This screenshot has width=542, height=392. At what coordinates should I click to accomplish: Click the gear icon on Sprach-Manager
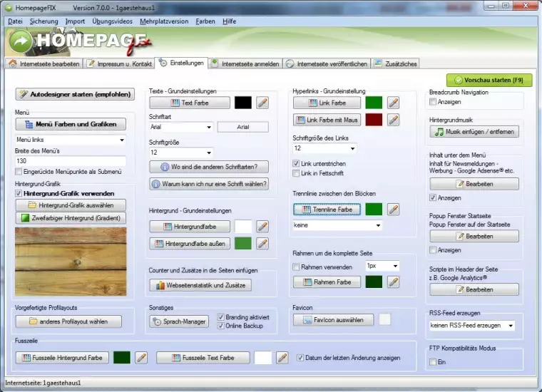point(158,321)
